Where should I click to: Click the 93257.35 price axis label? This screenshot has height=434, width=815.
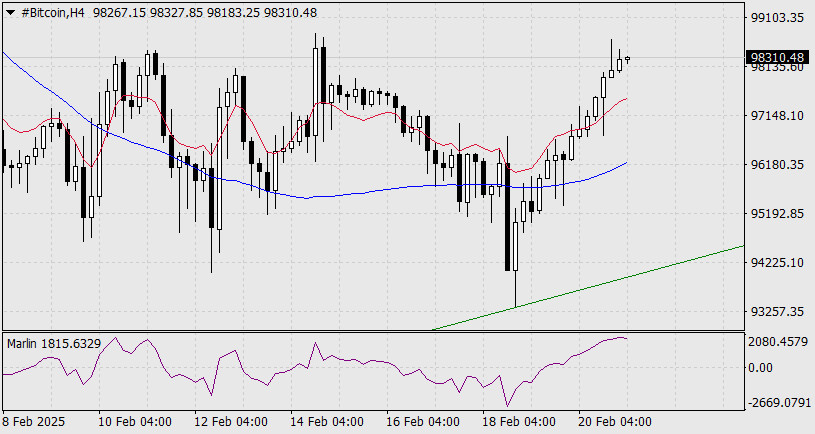[x=777, y=311]
